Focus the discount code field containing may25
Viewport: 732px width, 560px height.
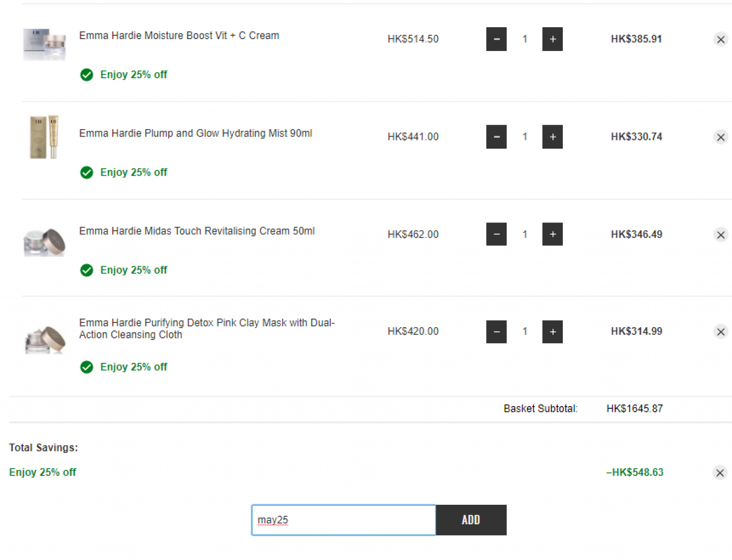pyautogui.click(x=343, y=520)
